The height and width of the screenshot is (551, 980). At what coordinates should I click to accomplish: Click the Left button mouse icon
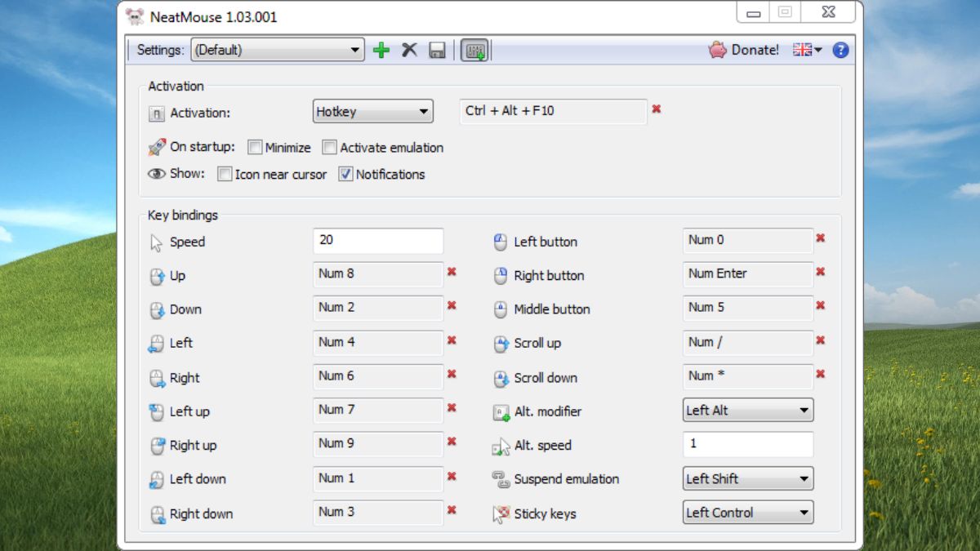(501, 242)
